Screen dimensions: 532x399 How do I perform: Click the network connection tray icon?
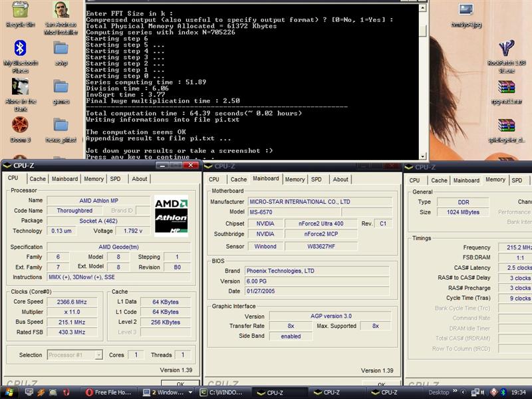point(475,392)
